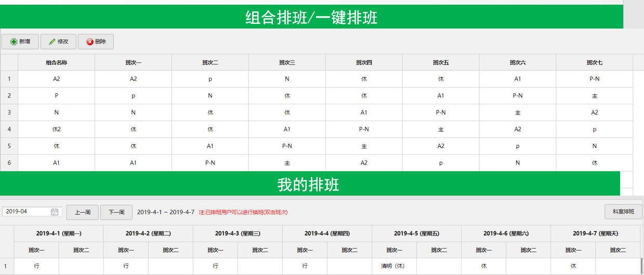
Task: Select the 班次五 column header
Action: 441,62
